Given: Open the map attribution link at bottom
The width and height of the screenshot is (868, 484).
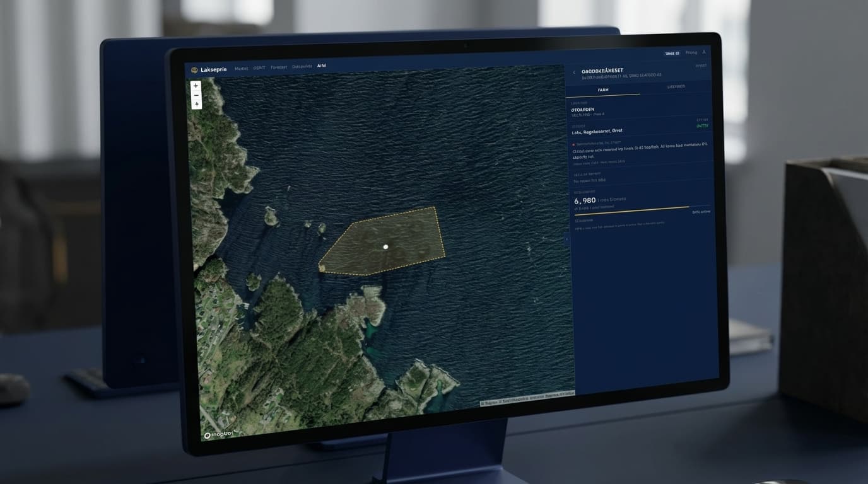Looking at the screenshot, I should coord(527,397).
